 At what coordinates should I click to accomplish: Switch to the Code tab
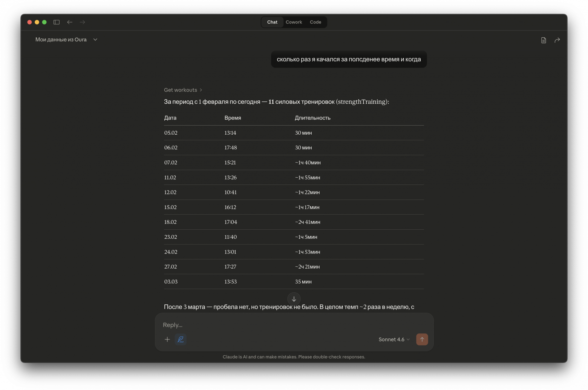pos(315,22)
